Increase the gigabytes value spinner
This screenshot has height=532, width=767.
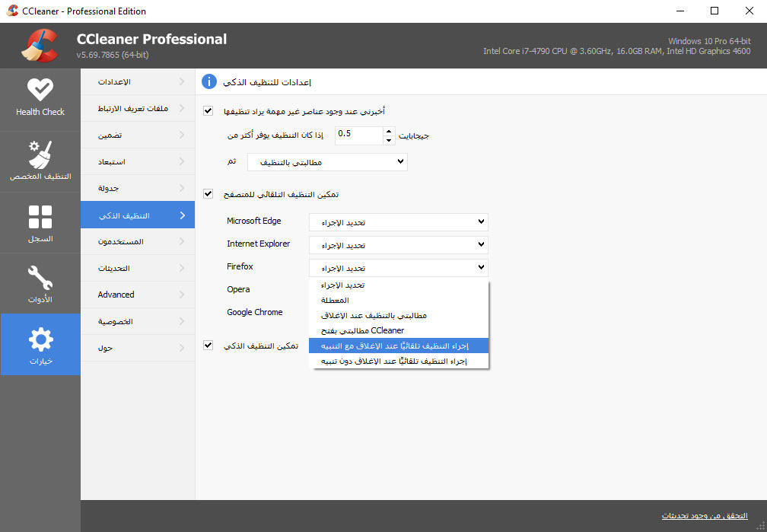click(x=389, y=131)
